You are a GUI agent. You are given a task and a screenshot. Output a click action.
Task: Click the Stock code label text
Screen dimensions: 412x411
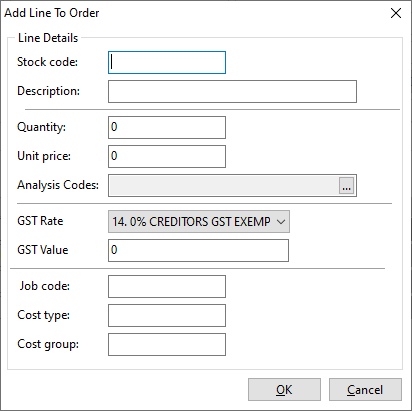point(47,62)
